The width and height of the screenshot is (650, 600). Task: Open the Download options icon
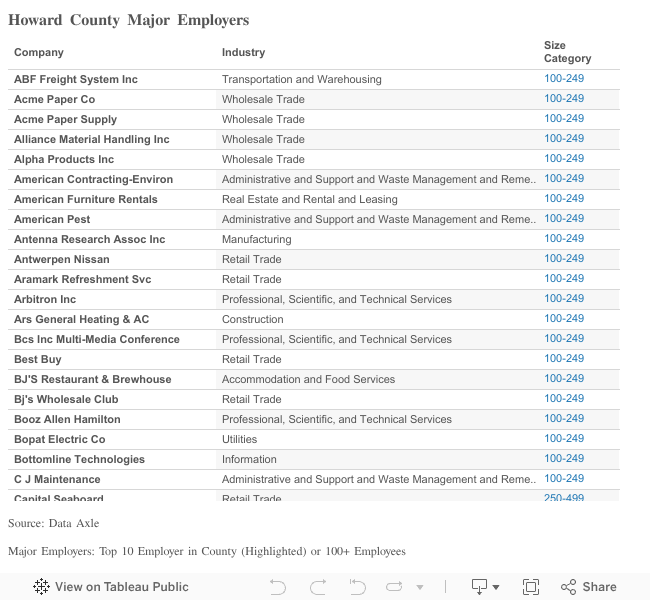pyautogui.click(x=479, y=587)
